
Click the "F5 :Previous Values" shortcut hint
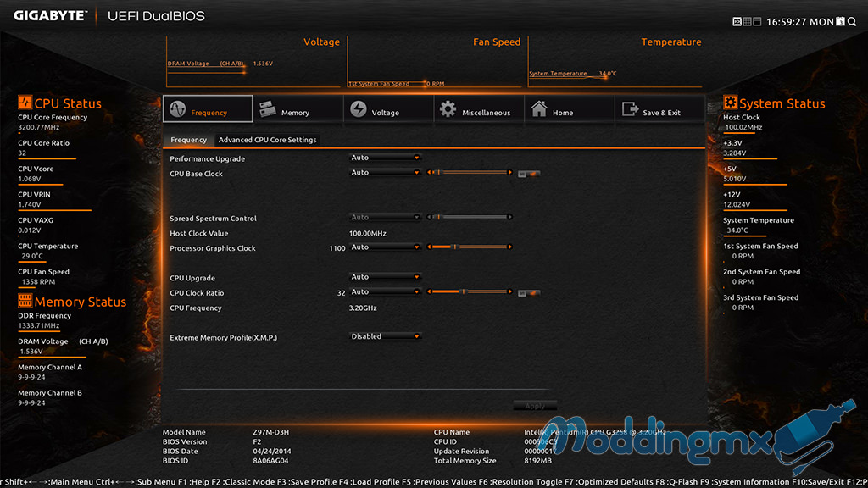tap(441, 482)
